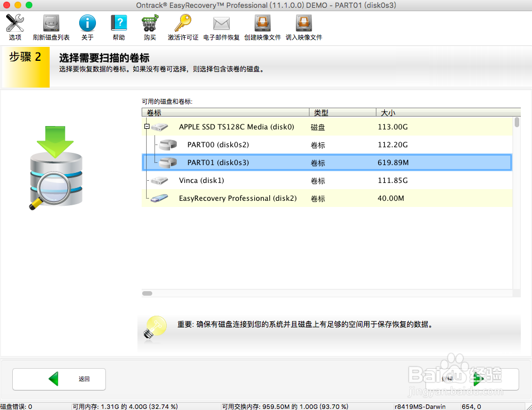The width and height of the screenshot is (532, 410).
Task: Click the 111.85G size value
Action: point(393,181)
